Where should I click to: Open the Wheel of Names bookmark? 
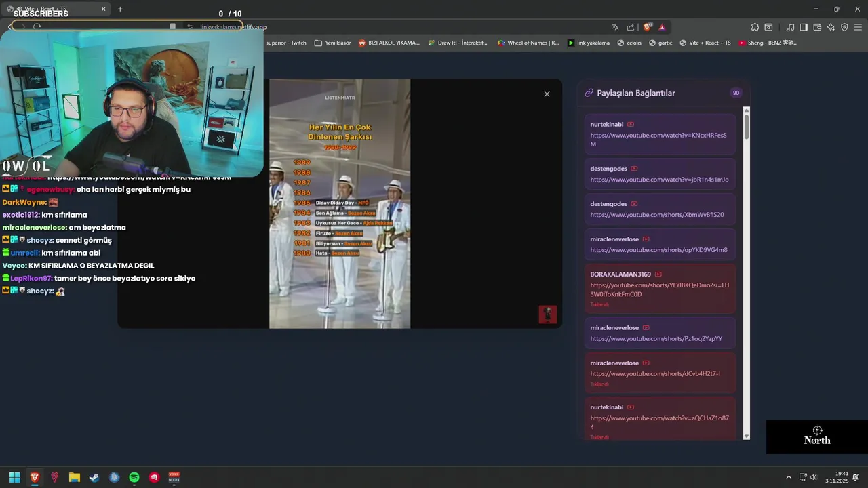coord(528,43)
